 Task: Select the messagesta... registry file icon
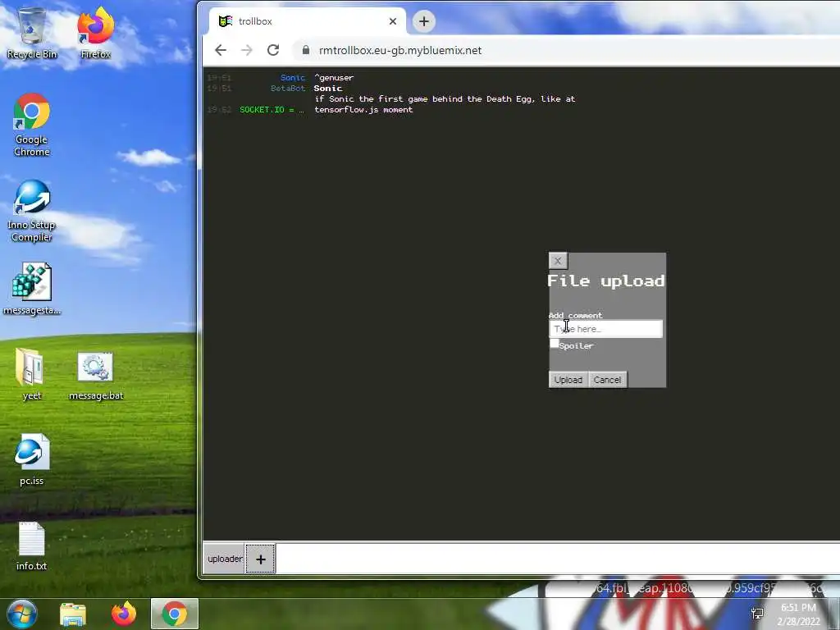(32, 290)
